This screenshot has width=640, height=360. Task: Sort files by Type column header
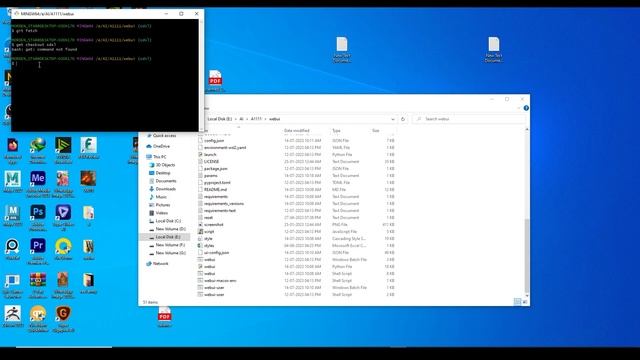point(336,131)
